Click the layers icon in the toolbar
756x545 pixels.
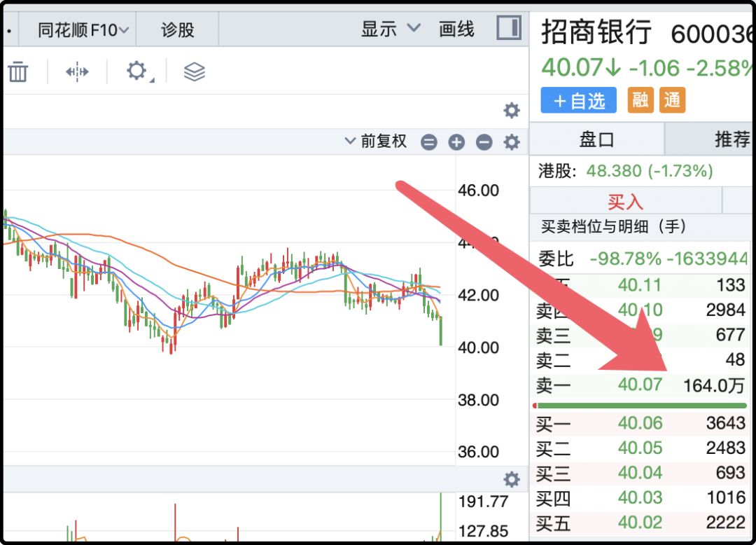point(194,71)
